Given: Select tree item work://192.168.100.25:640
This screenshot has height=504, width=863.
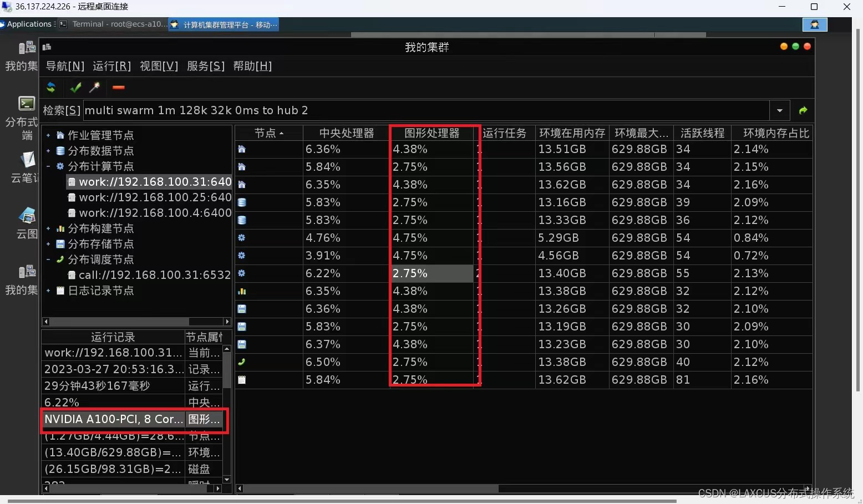Looking at the screenshot, I should (x=150, y=197).
